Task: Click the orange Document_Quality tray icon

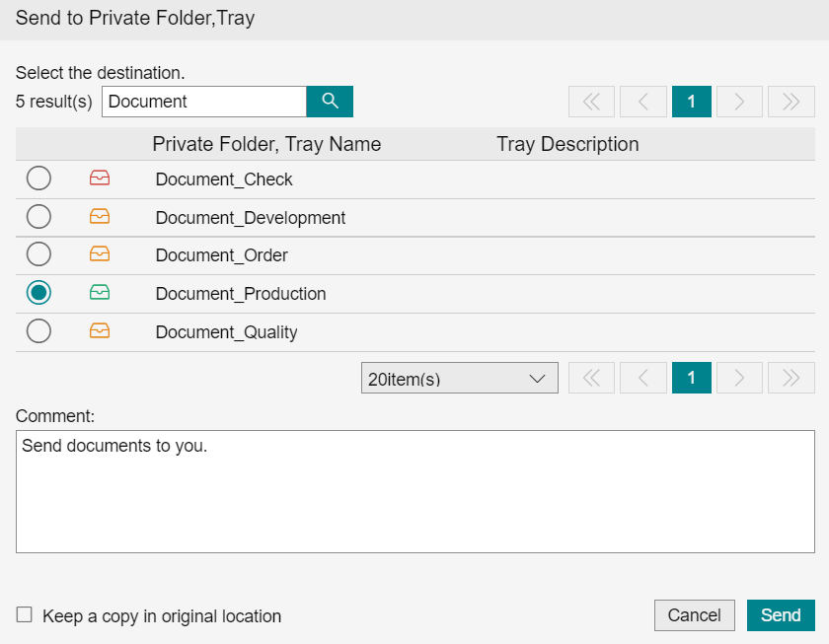Action: point(100,331)
